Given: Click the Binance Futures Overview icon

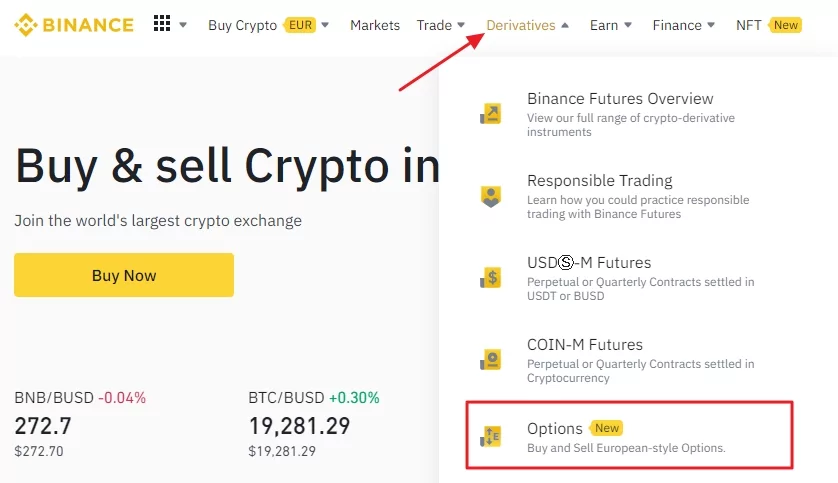Looking at the screenshot, I should coord(491,114).
